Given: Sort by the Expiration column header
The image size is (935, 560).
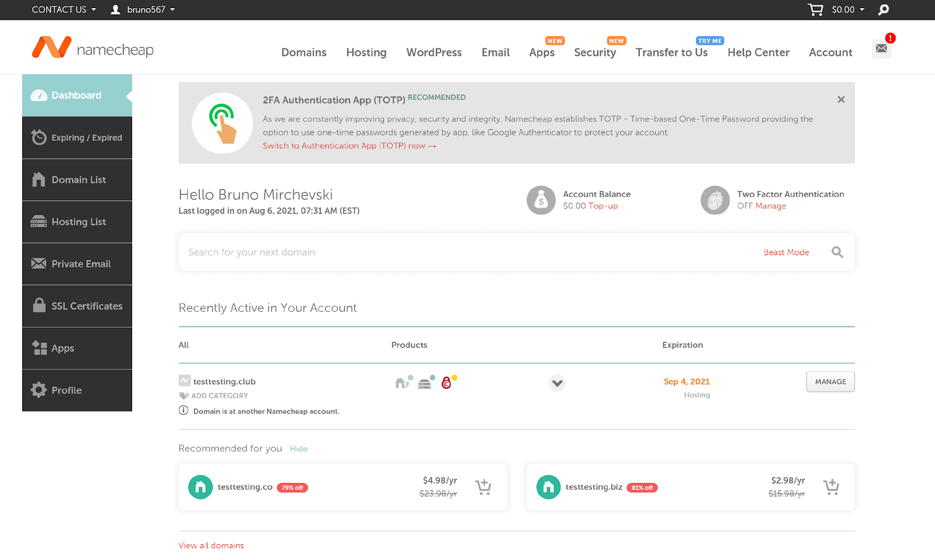Looking at the screenshot, I should click(x=683, y=345).
